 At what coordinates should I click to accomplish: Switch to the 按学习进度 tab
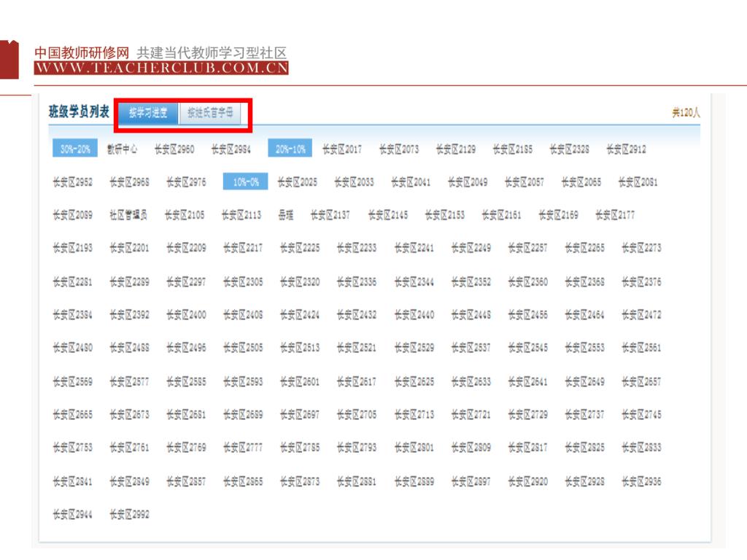click(147, 113)
